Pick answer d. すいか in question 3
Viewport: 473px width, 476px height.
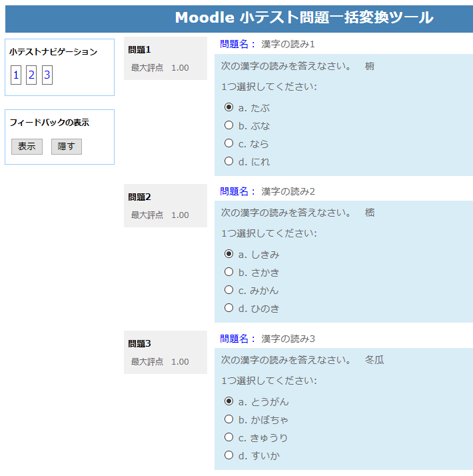point(229,455)
